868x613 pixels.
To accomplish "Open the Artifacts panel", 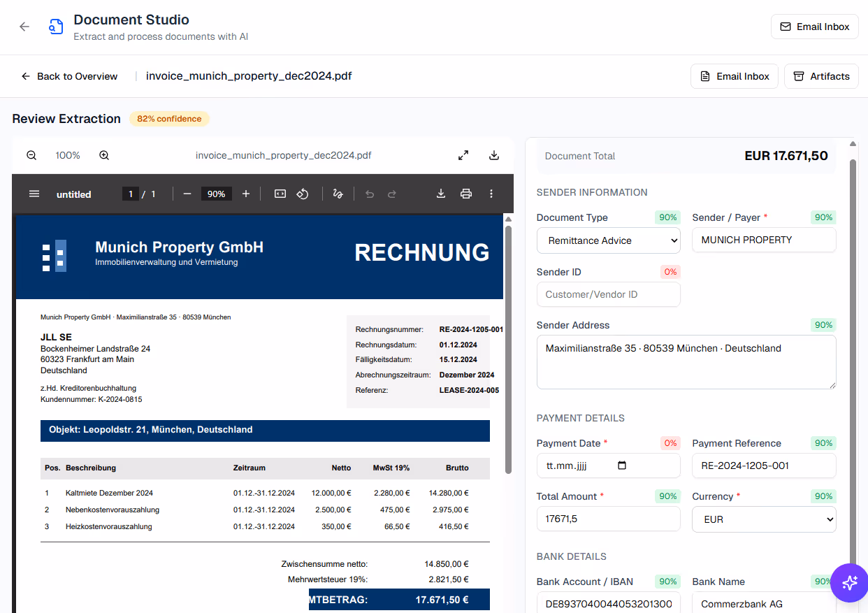I will click(821, 76).
